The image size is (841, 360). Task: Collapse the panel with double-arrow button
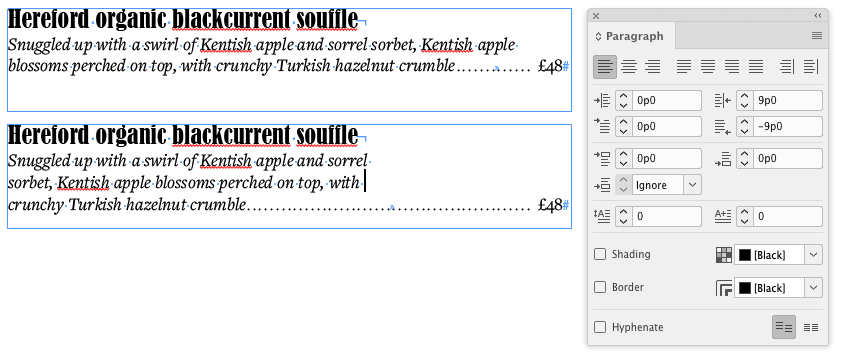click(x=817, y=16)
